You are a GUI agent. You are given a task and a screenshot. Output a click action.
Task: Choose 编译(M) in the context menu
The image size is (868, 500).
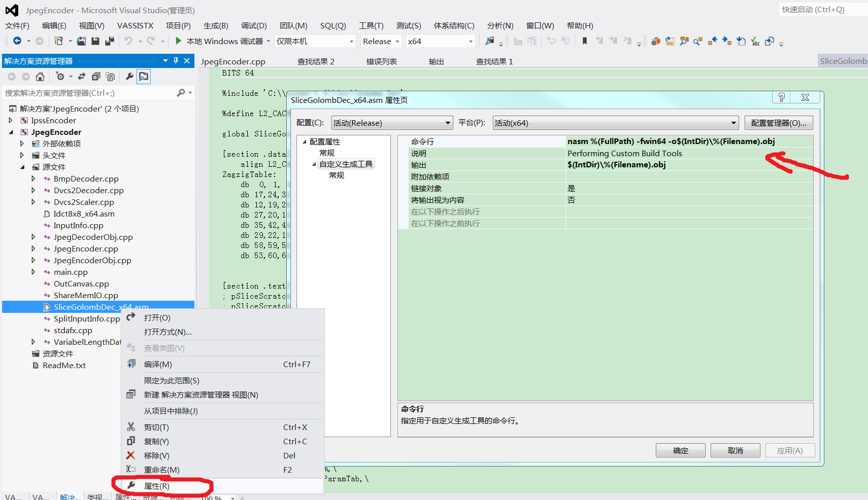coord(223,364)
